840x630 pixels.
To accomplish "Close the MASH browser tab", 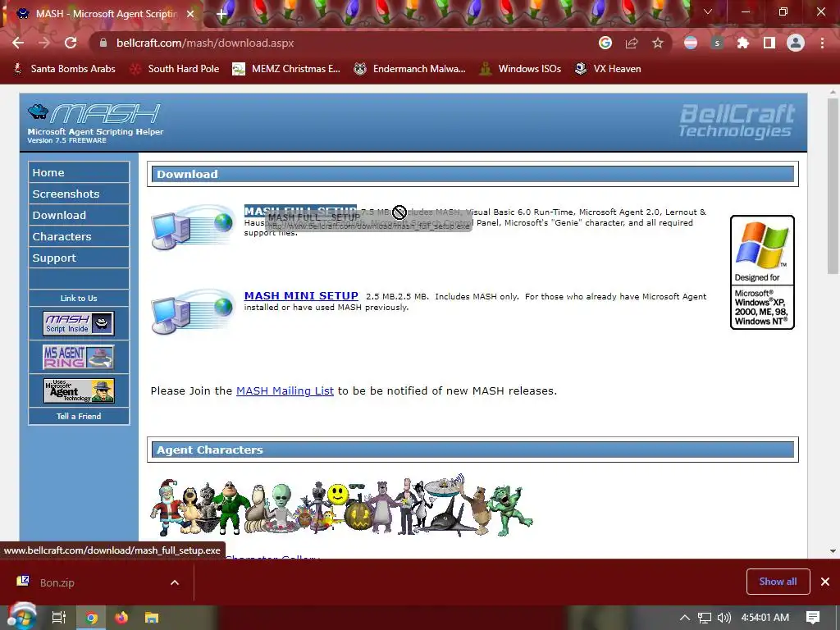I will [190, 14].
